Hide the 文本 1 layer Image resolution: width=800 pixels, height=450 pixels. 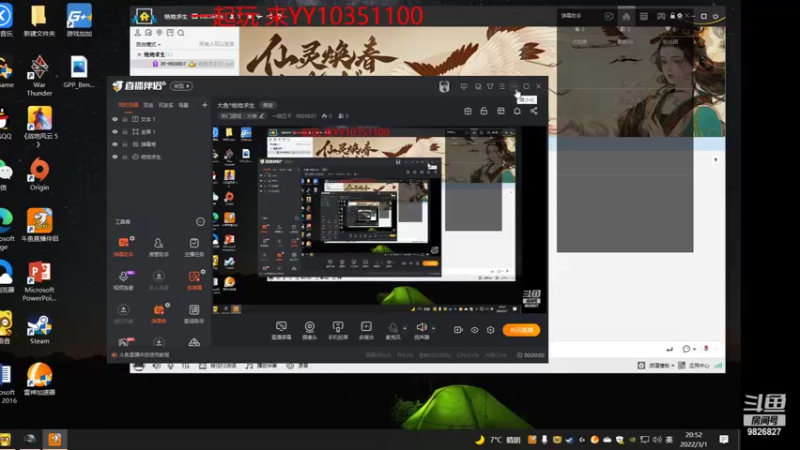coord(115,119)
